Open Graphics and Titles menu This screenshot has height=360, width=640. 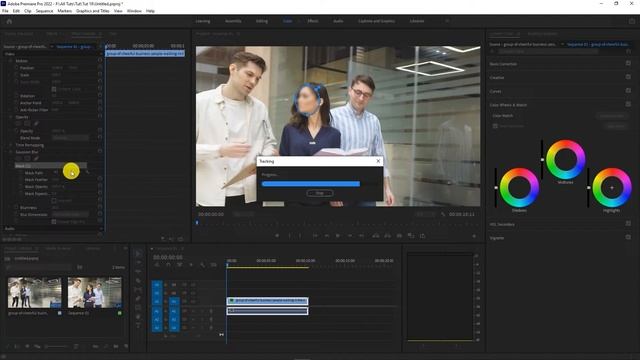[93, 11]
